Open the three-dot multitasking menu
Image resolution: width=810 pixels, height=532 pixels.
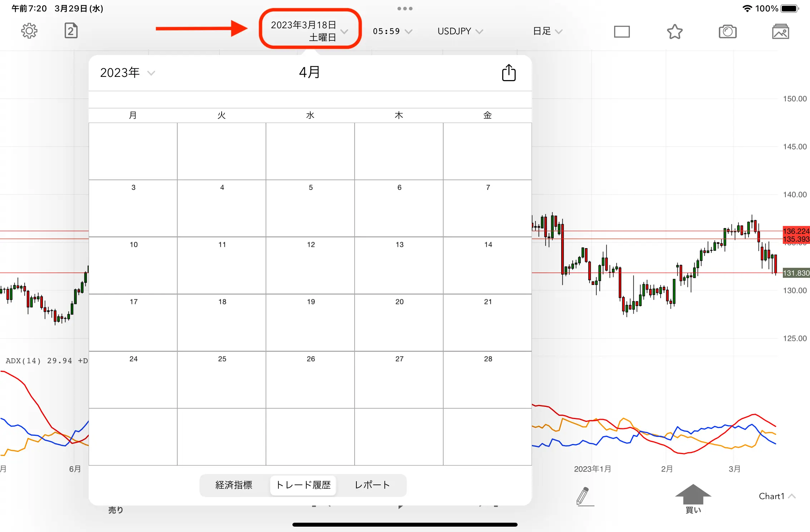tap(405, 9)
